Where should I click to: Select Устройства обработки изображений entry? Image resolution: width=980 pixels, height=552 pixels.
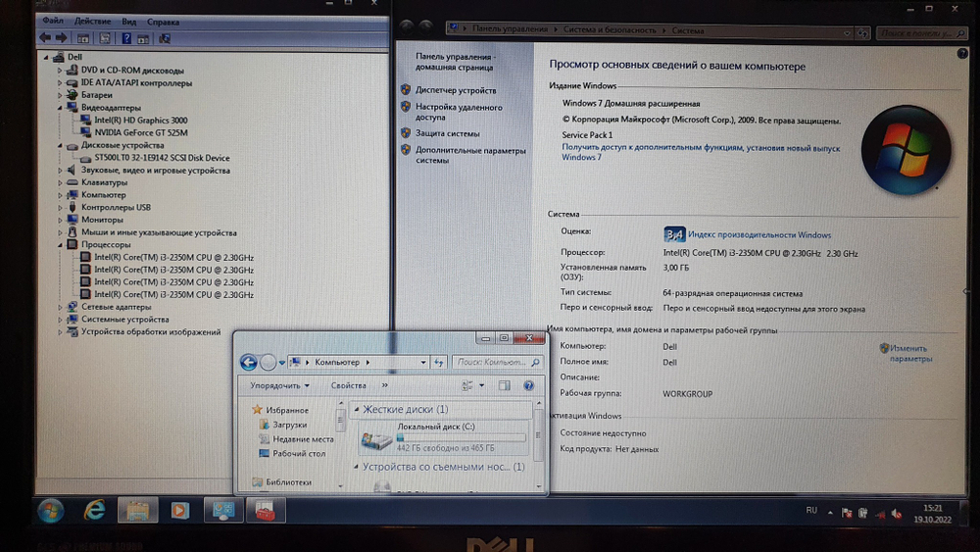151,332
